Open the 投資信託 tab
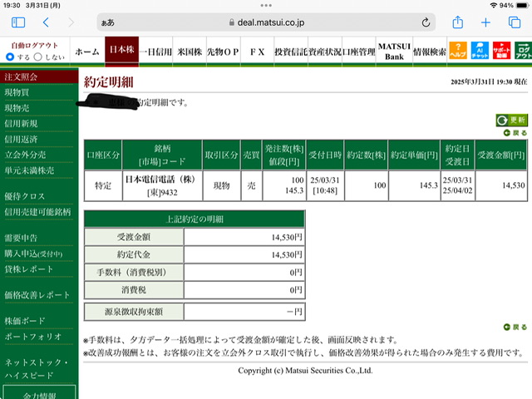The image size is (532, 399). pos(291,52)
